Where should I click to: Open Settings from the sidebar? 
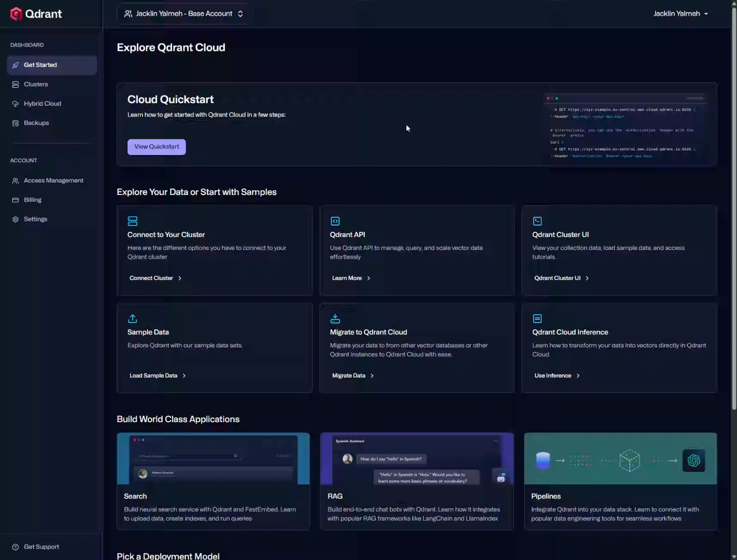click(52, 219)
